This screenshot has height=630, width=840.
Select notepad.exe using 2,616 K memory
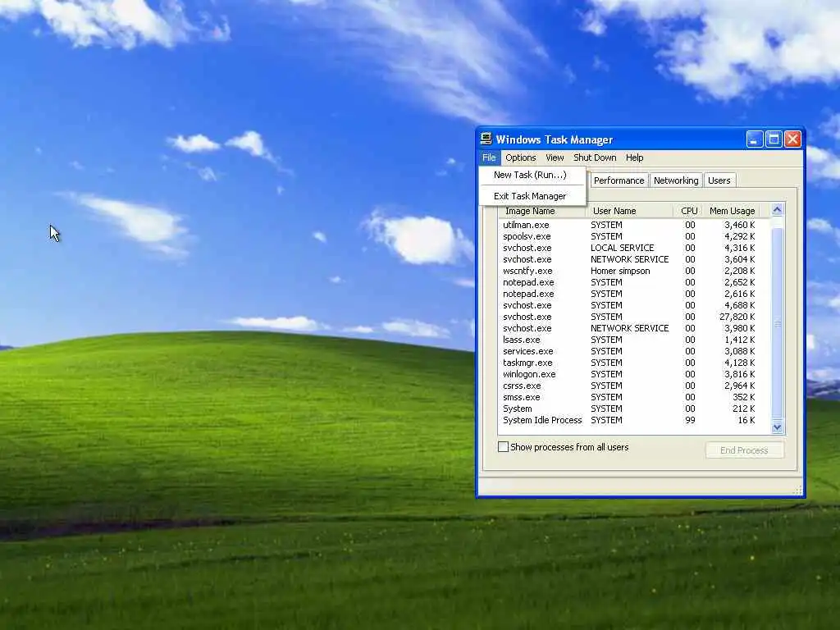click(x=629, y=294)
